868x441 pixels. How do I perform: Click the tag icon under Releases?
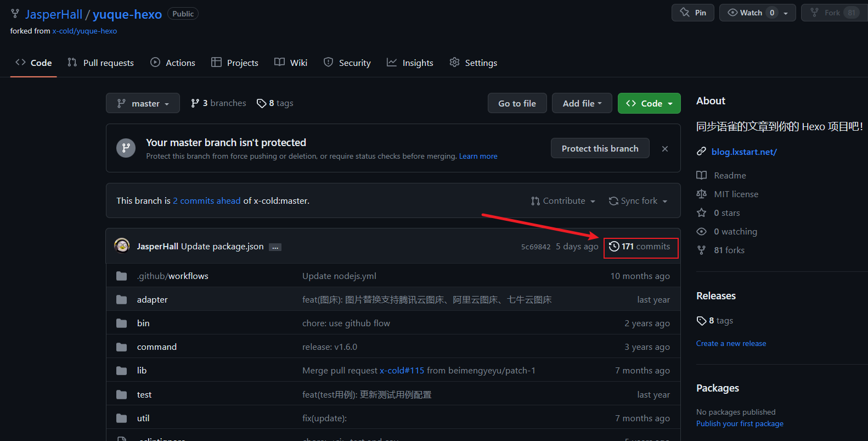tap(701, 320)
